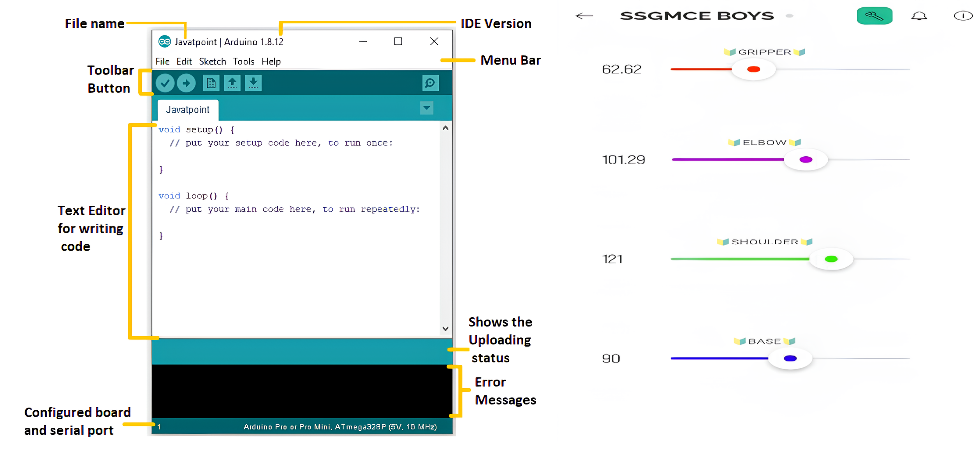Open the Serial Monitor magnifier icon

[430, 83]
